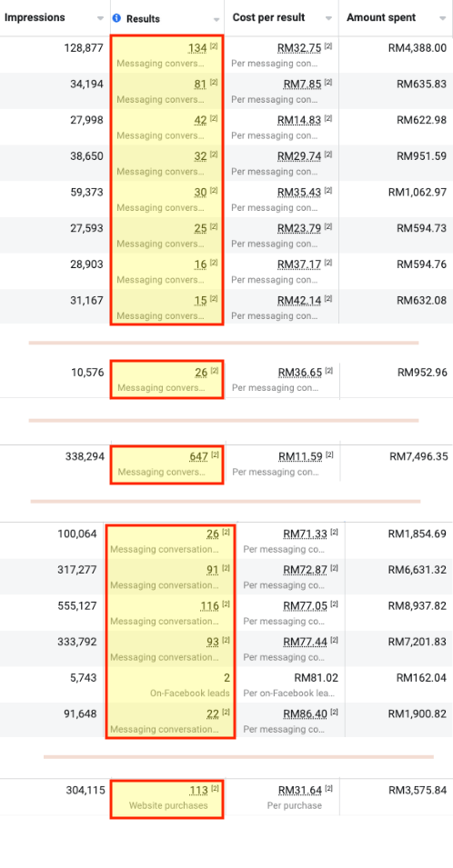Click the RM32.75 cost per result

point(299,48)
